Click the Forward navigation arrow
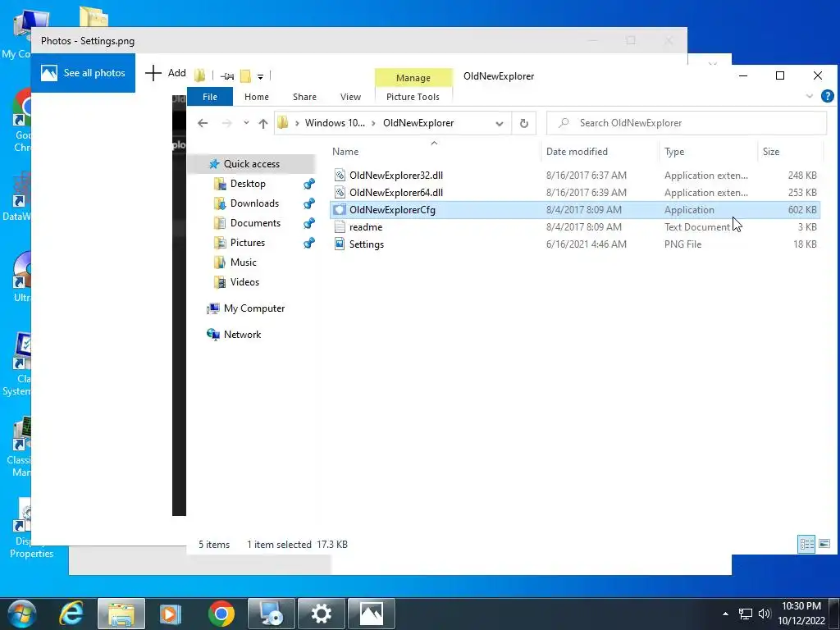840x630 pixels. pos(227,123)
